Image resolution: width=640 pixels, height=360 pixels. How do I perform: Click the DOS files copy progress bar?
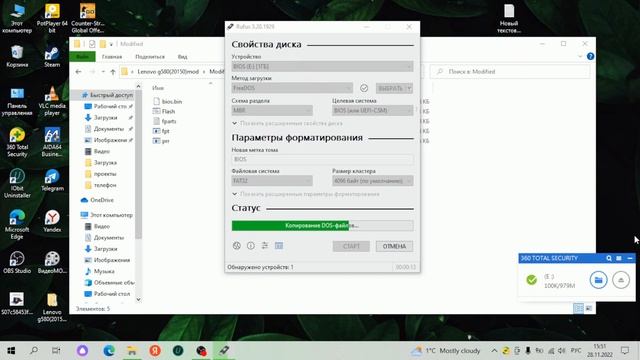tap(322, 225)
